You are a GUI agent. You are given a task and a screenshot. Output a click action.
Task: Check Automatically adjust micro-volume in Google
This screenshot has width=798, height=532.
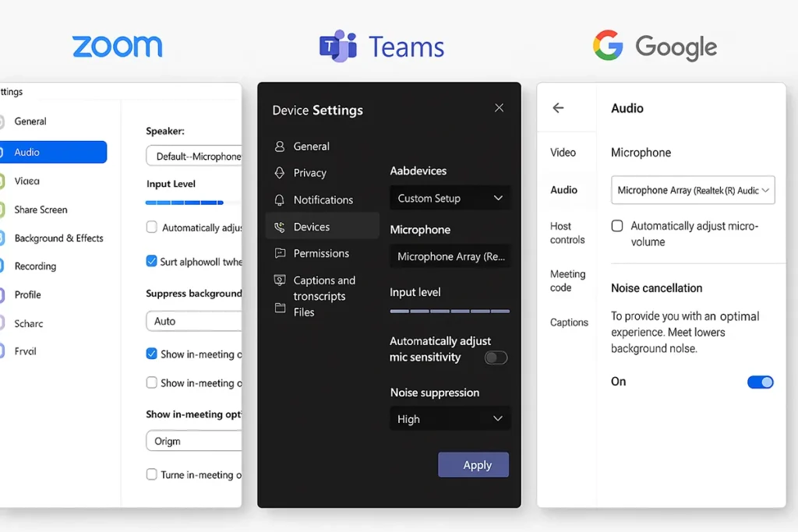point(617,226)
